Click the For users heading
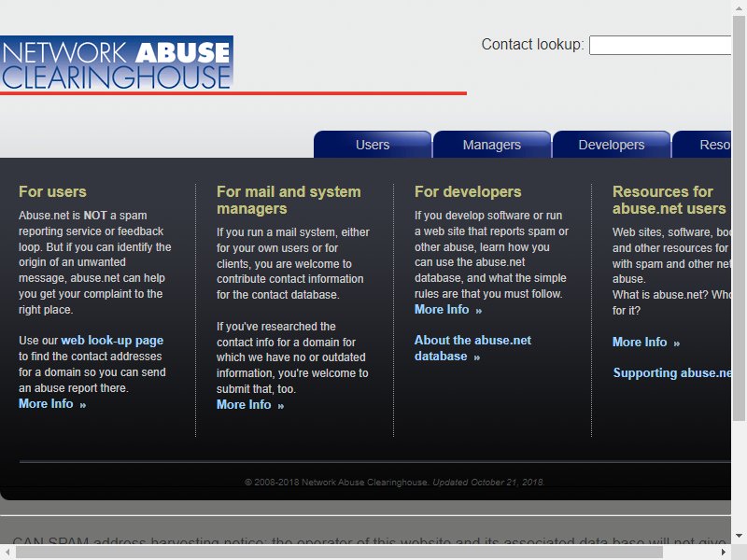 pyautogui.click(x=52, y=191)
